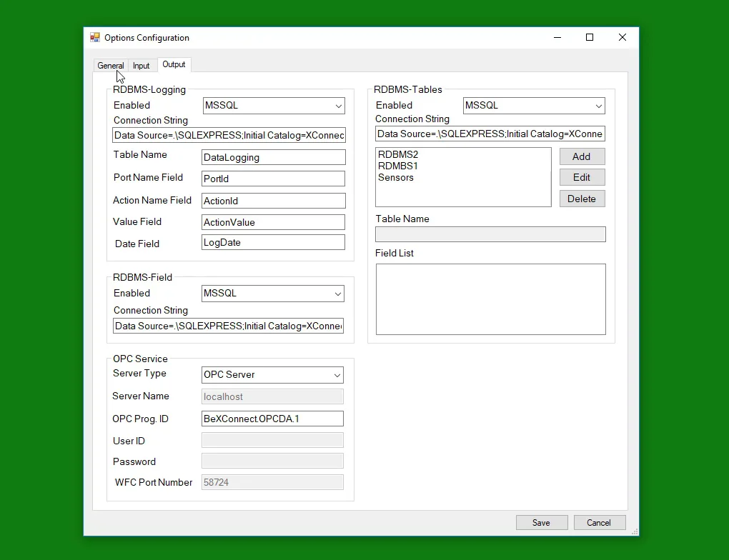Image resolution: width=729 pixels, height=560 pixels.
Task: Click the Table Name field containing DataLogging
Action: 273,157
